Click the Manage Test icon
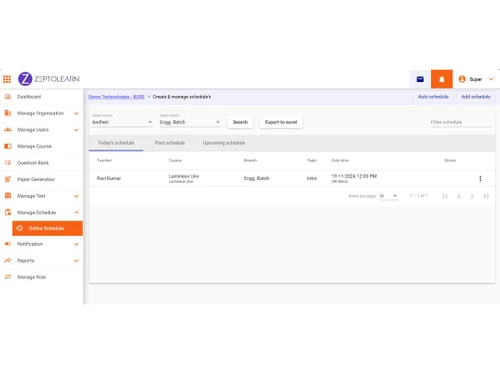This screenshot has height=375, width=500. pos(8,196)
